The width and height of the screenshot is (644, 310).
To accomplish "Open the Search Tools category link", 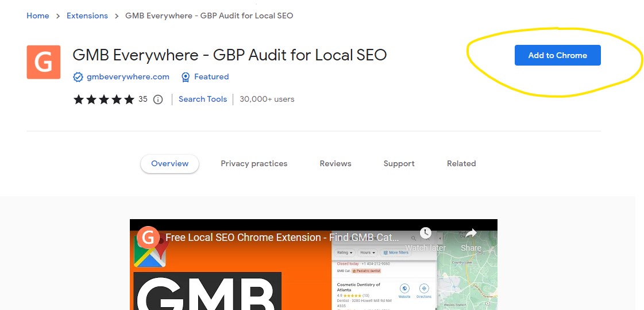I will (203, 99).
